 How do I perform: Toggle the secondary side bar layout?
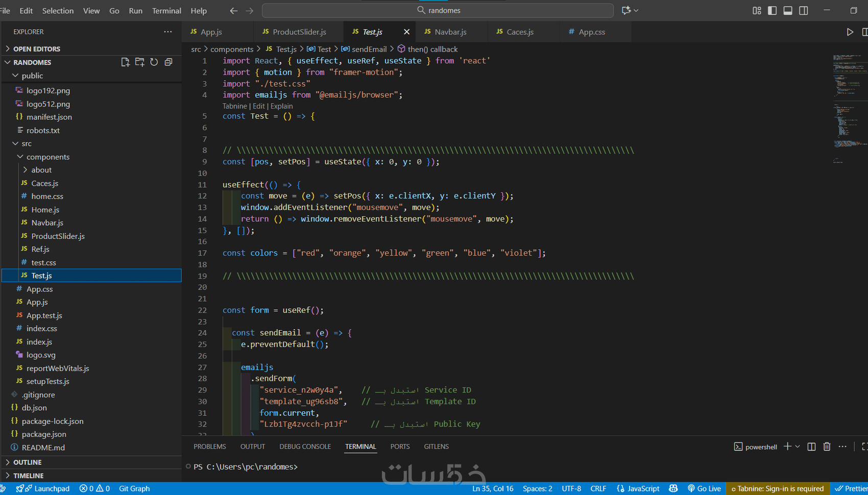tap(803, 10)
